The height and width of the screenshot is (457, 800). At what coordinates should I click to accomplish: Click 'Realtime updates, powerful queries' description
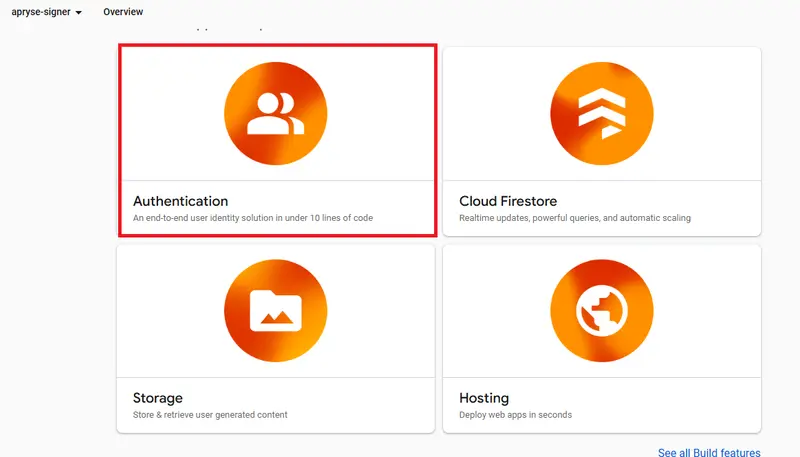575,218
